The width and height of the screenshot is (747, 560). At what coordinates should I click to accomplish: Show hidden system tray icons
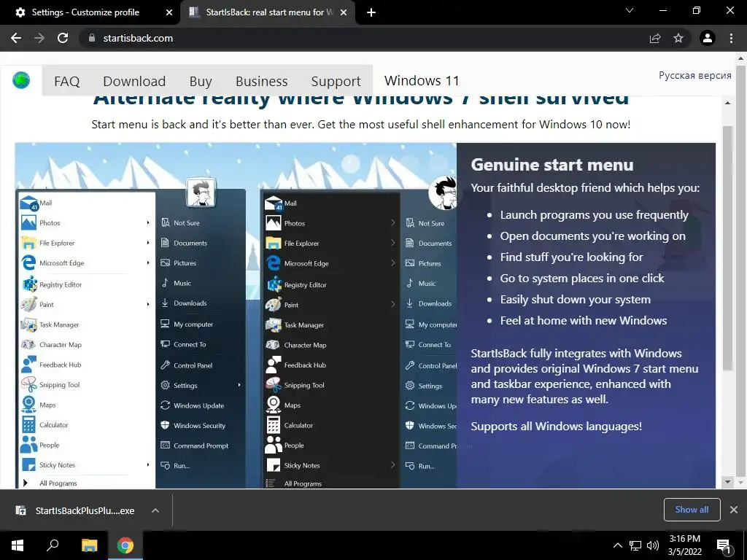click(x=617, y=545)
